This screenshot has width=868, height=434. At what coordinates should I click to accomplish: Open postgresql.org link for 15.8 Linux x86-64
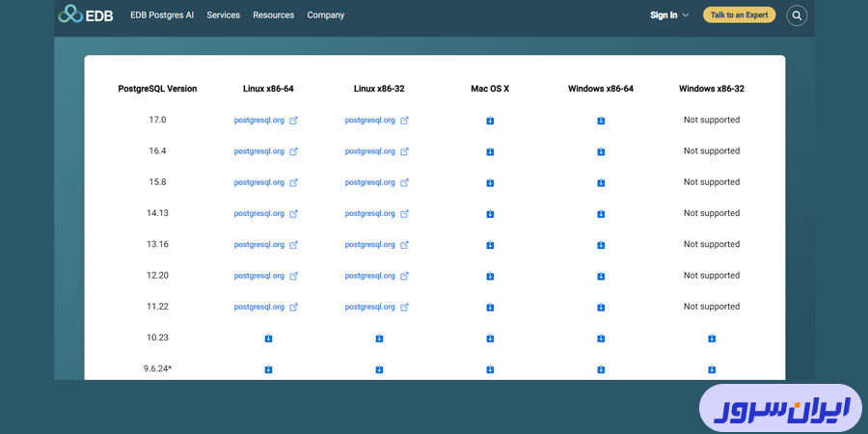click(266, 182)
